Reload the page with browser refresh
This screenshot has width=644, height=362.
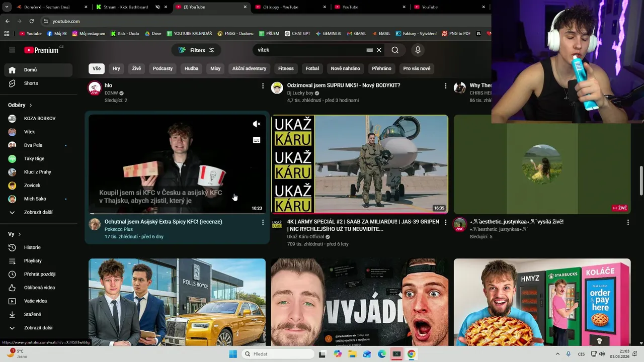click(32, 21)
